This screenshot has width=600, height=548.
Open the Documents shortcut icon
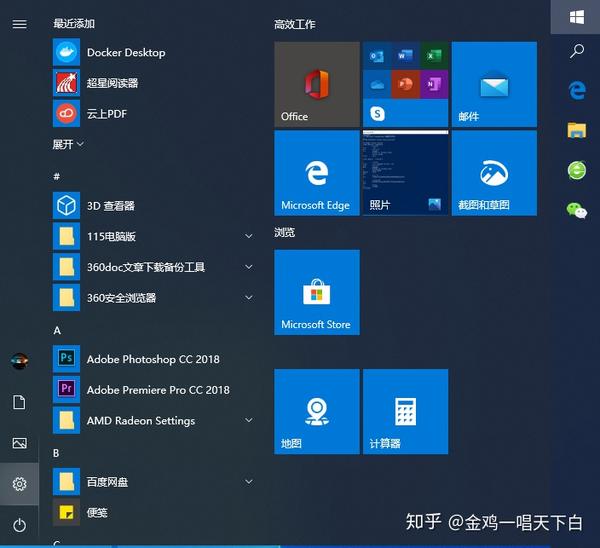pyautogui.click(x=20, y=402)
